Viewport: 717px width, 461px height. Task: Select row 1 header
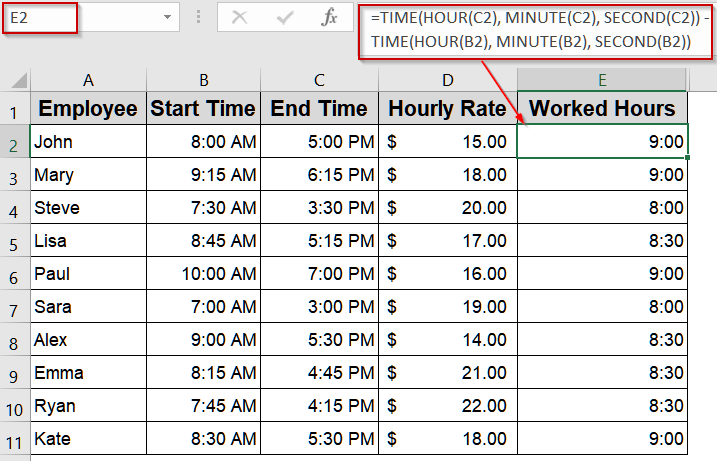(15, 108)
